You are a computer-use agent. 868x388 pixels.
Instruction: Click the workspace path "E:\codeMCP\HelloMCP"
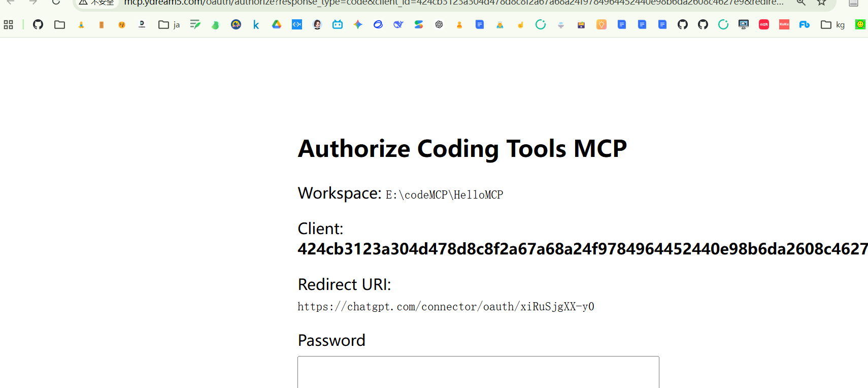click(x=444, y=195)
